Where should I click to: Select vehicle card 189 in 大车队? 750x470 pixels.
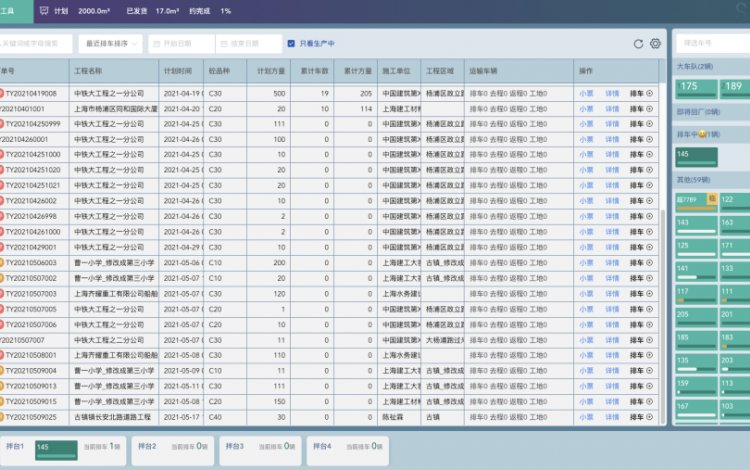point(735,88)
